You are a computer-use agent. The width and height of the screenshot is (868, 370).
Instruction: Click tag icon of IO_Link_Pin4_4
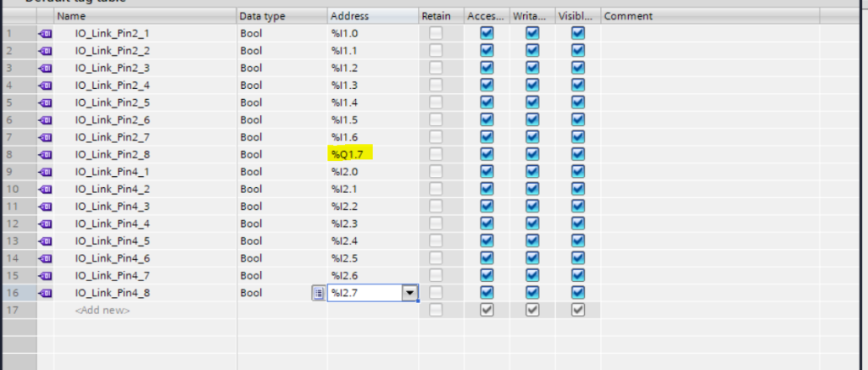(x=45, y=224)
